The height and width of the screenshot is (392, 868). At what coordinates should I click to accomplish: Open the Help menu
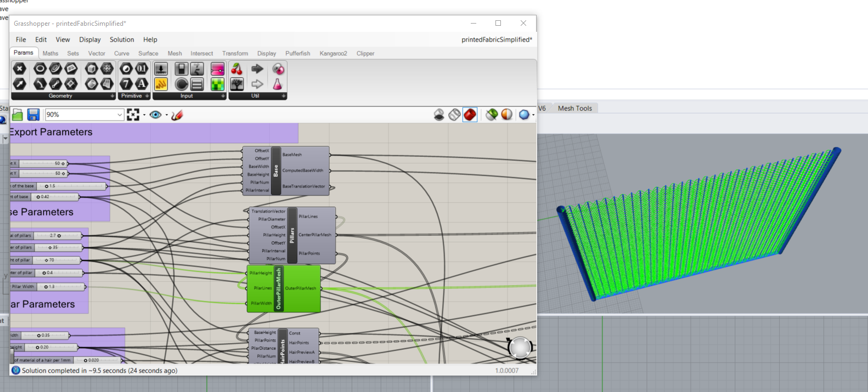pyautogui.click(x=150, y=39)
